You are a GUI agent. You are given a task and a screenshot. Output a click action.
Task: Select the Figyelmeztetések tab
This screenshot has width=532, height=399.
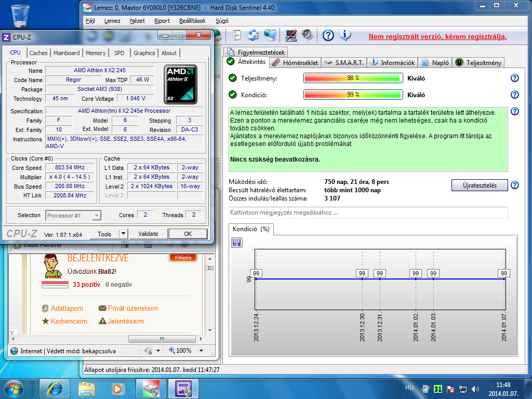click(x=256, y=52)
